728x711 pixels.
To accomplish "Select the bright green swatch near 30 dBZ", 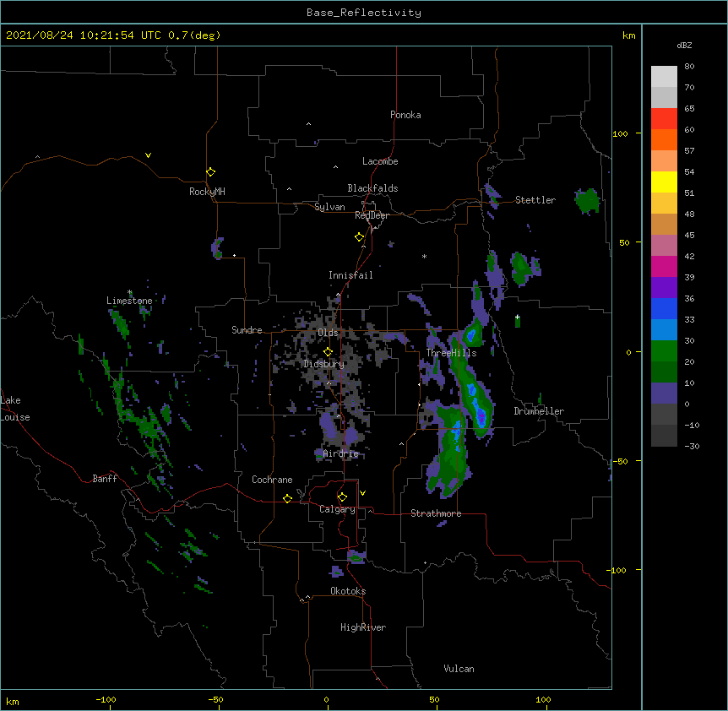I will [664, 351].
